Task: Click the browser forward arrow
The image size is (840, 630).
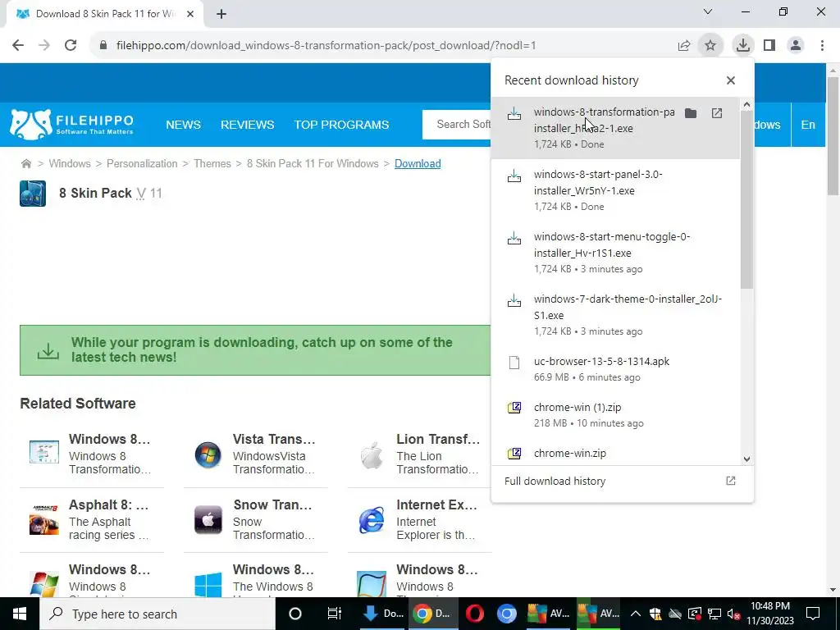Action: [x=44, y=46]
